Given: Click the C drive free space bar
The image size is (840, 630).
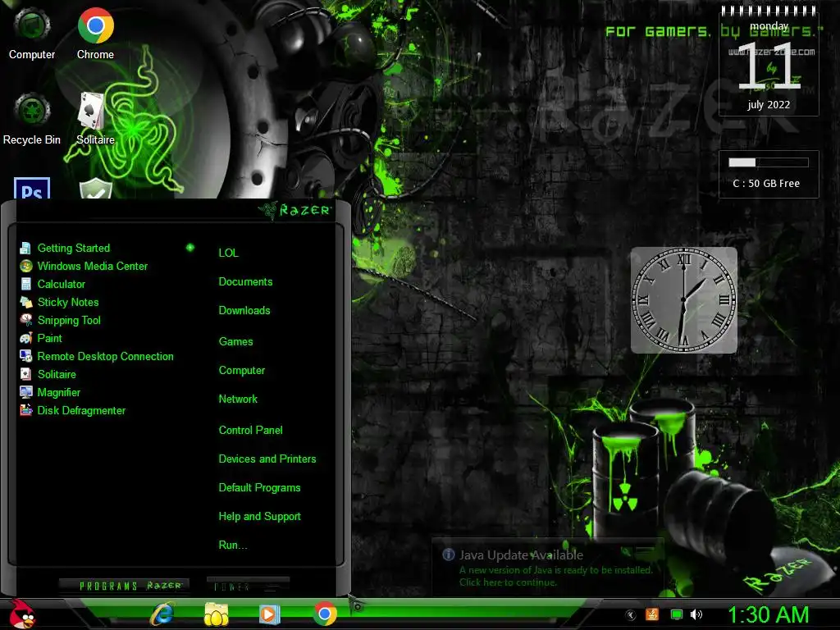Looking at the screenshot, I should click(x=768, y=162).
